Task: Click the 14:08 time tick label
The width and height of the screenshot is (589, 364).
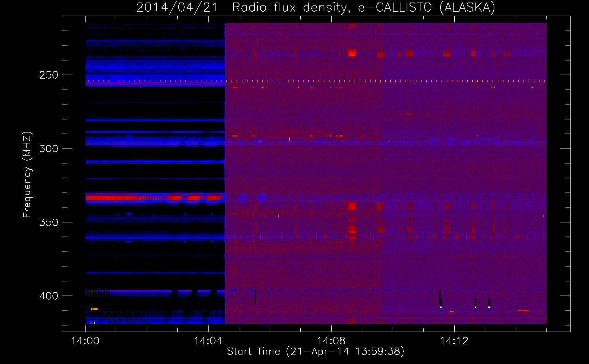Action: pos(331,341)
